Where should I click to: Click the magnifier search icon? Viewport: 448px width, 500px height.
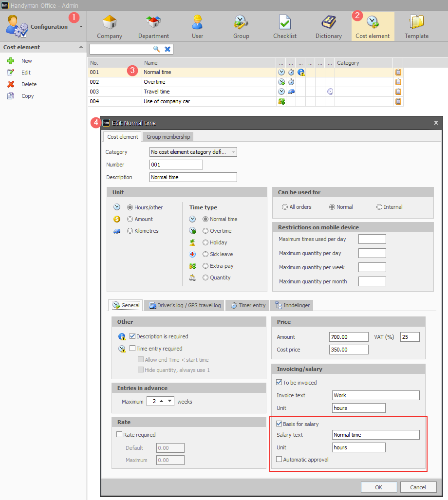point(157,49)
